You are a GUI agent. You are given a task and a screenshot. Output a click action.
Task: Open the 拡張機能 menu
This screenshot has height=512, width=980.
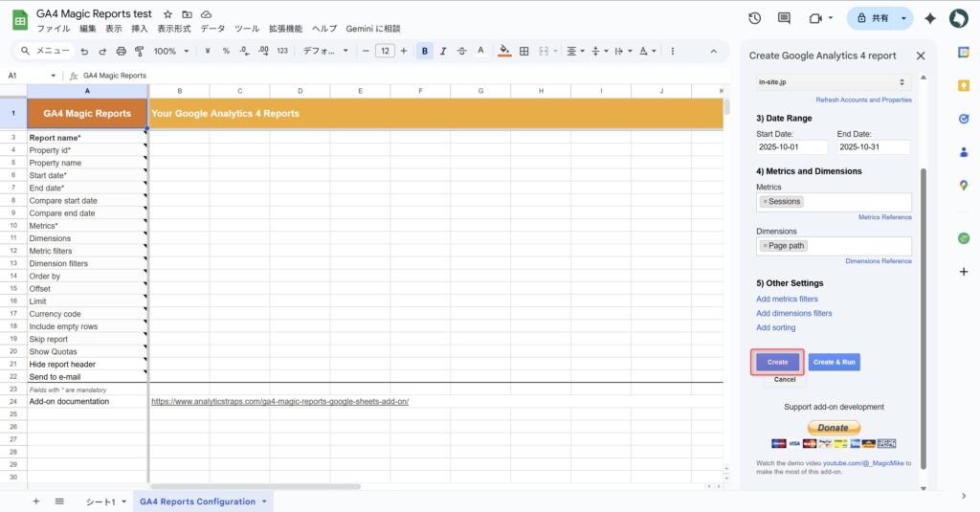pyautogui.click(x=284, y=29)
